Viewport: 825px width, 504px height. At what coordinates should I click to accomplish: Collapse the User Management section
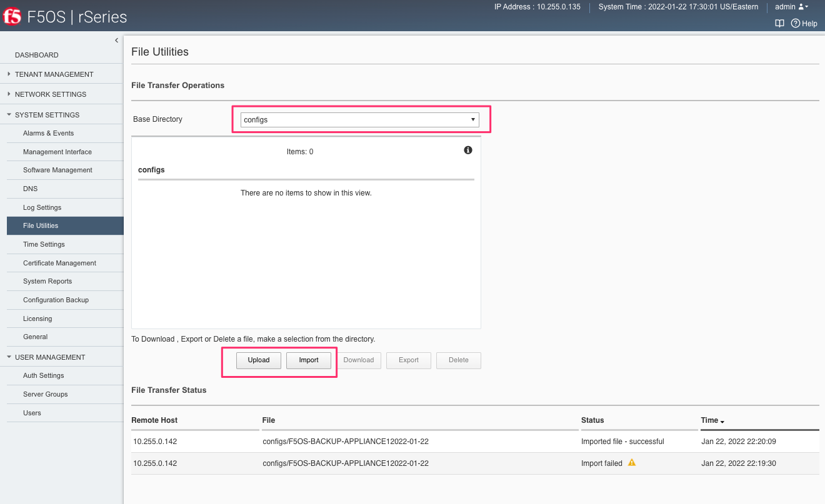pos(61,357)
